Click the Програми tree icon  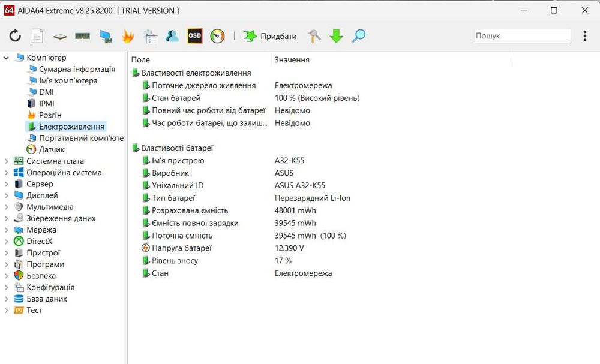(x=19, y=264)
